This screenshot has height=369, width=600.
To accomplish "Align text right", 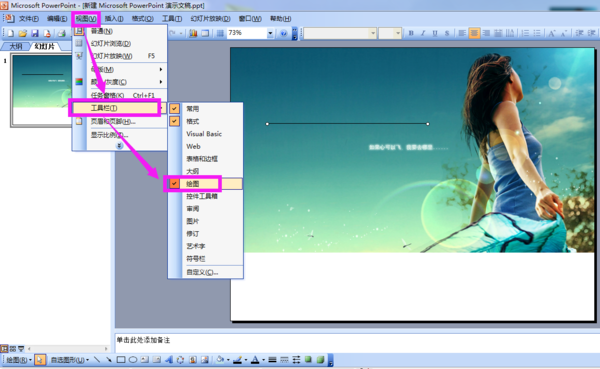I will point(486,33).
